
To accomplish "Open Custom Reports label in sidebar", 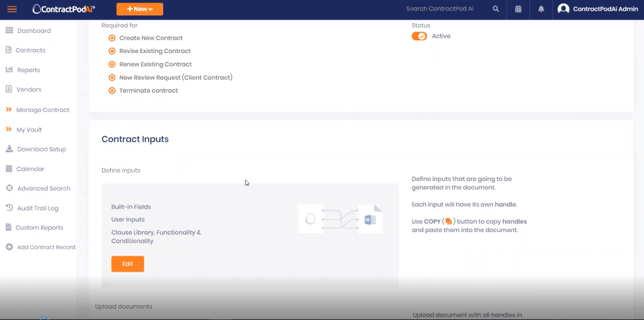I will pyautogui.click(x=40, y=227).
